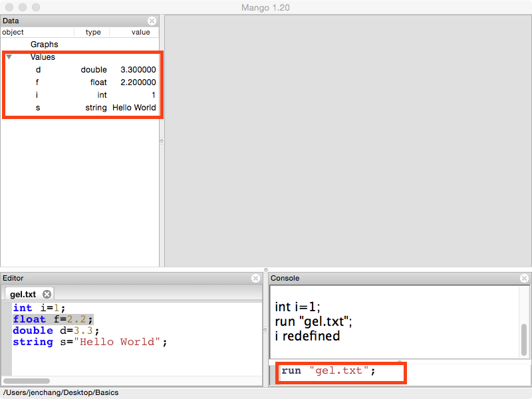
Task: Select the string variable s row
Action: pyautogui.click(x=80, y=108)
